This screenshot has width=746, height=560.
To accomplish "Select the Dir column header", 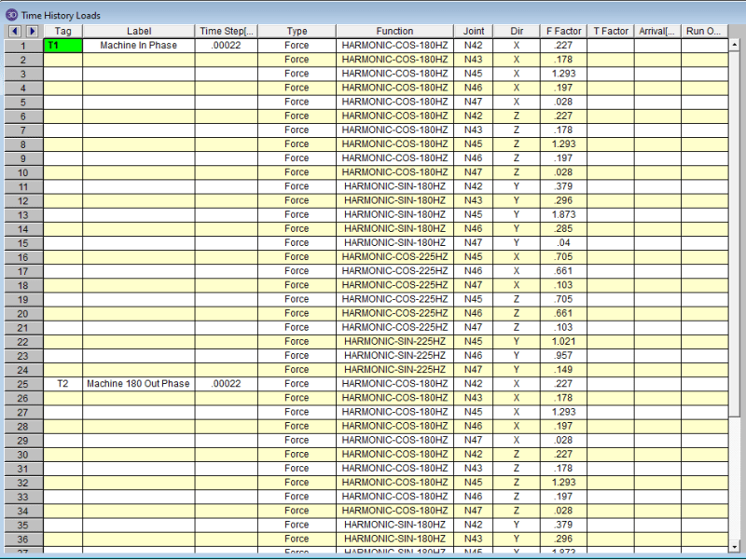I will pyautogui.click(x=517, y=32).
